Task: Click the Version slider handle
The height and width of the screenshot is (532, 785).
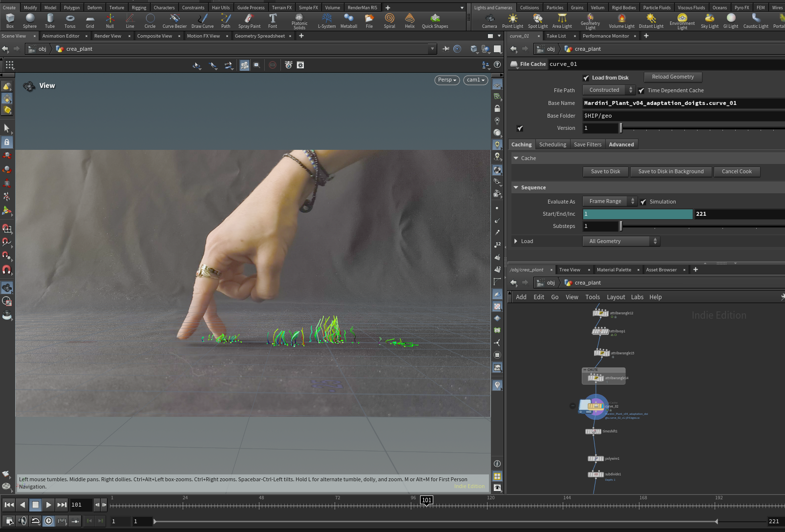Action: coord(621,128)
